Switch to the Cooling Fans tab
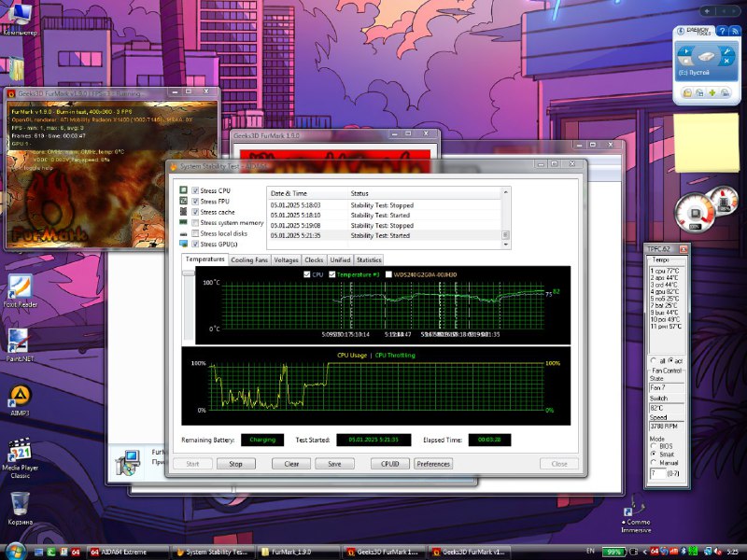Viewport: 747px width, 560px height. pos(249,260)
